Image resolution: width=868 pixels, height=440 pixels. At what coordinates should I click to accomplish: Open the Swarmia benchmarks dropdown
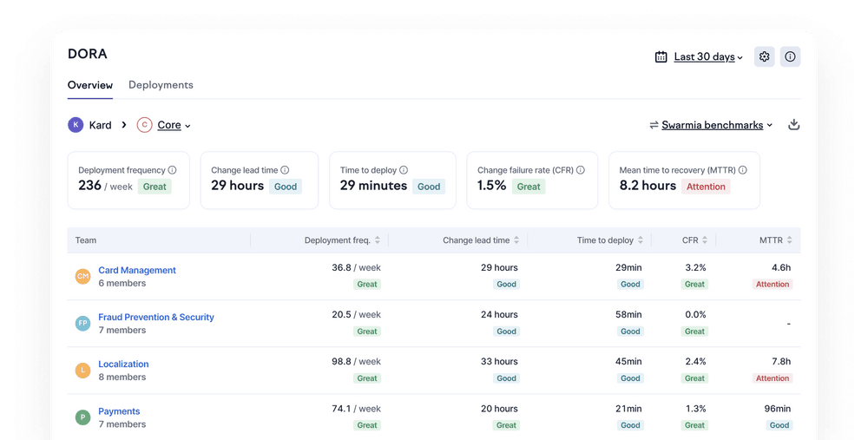coord(711,125)
